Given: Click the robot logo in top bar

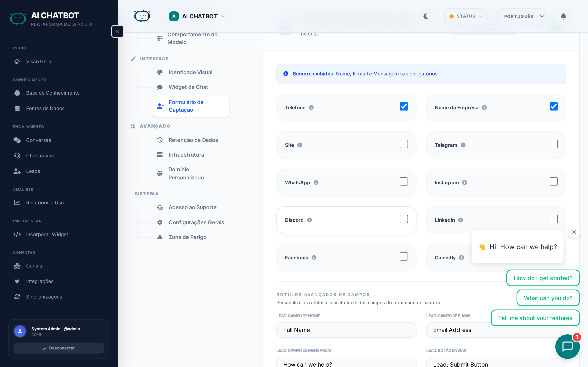Looking at the screenshot, I should pos(142,16).
